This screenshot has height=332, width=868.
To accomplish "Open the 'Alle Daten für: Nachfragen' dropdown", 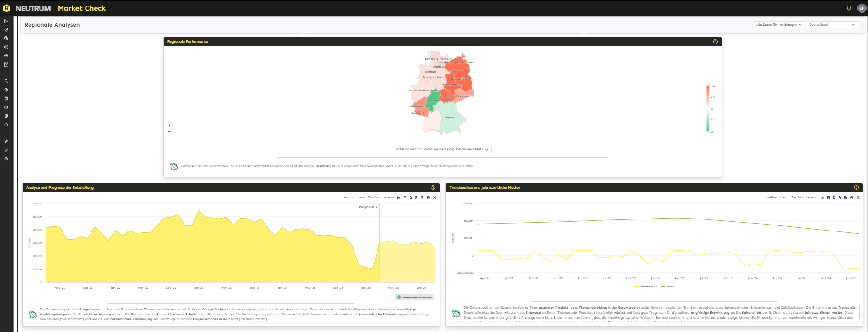I will 779,25.
